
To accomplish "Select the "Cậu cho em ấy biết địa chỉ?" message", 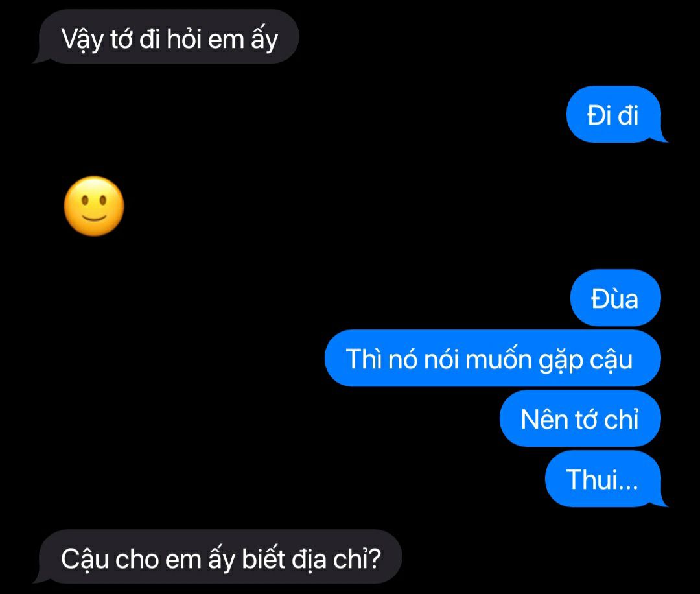I will (218, 557).
